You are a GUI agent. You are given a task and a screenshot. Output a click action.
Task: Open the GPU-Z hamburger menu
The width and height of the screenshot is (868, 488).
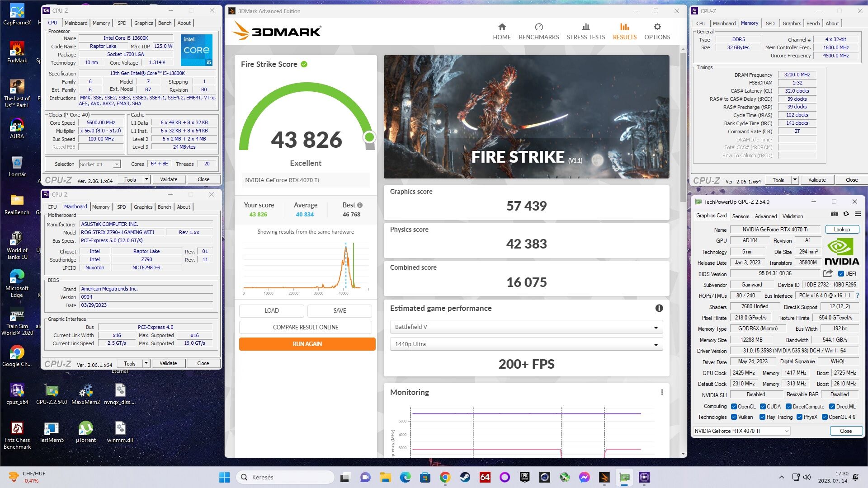(858, 214)
